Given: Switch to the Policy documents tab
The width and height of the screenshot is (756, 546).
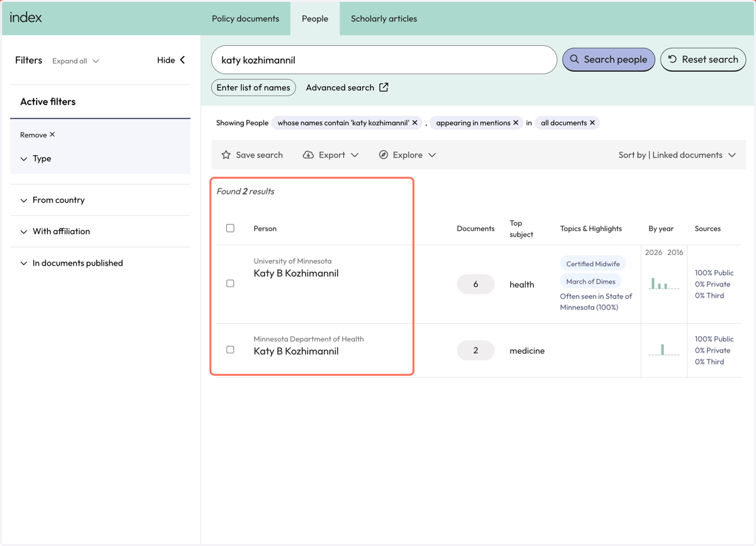Looking at the screenshot, I should coord(245,18).
